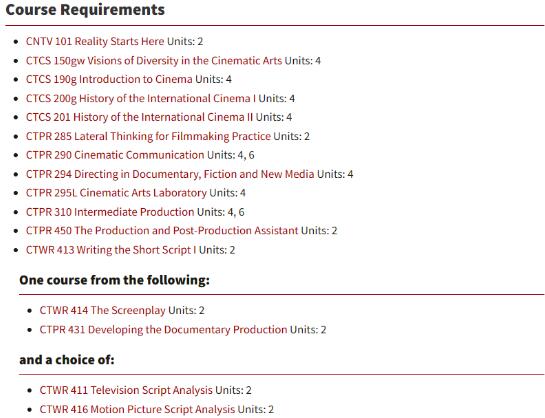Viewport: 545px width, 418px height.
Task: Open CTPR 310 Intermediate Production link
Action: pos(110,212)
